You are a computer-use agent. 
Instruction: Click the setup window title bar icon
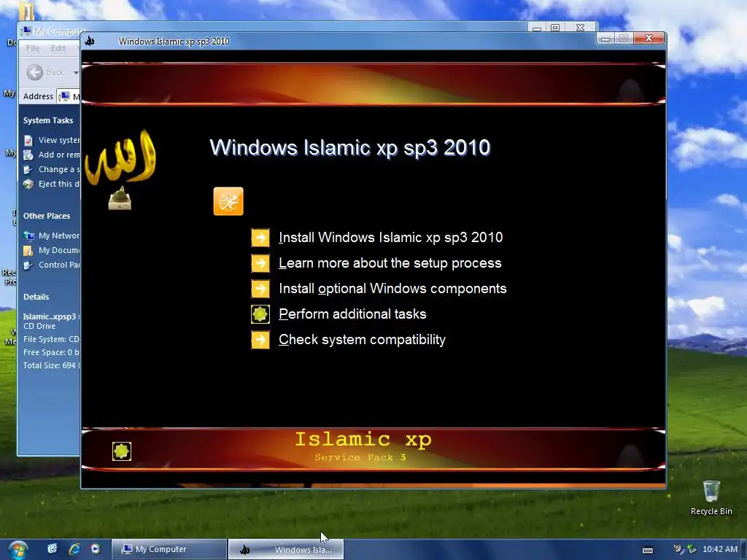90,42
